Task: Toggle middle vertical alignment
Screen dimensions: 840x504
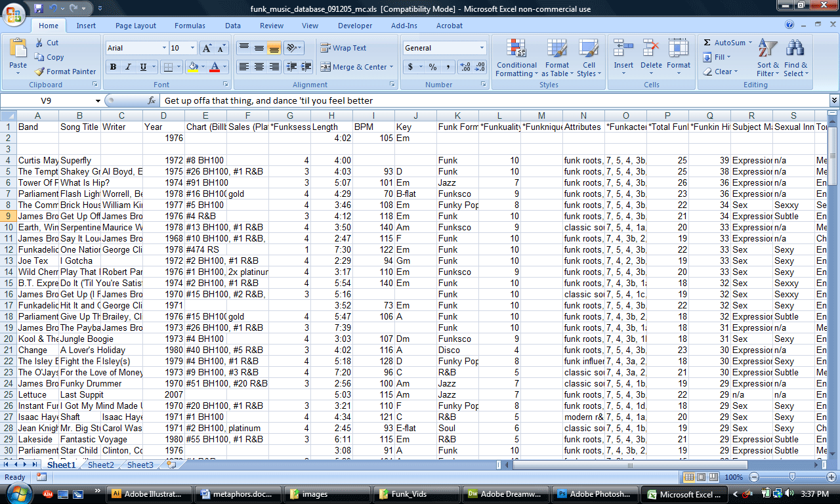Action: pyautogui.click(x=259, y=48)
